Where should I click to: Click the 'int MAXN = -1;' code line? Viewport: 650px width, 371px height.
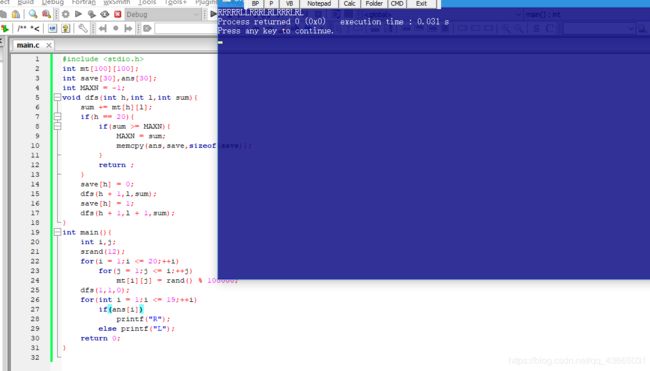(x=93, y=88)
